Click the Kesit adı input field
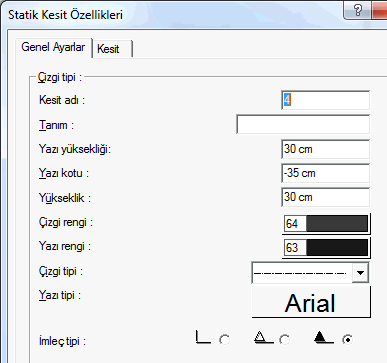 [325, 100]
